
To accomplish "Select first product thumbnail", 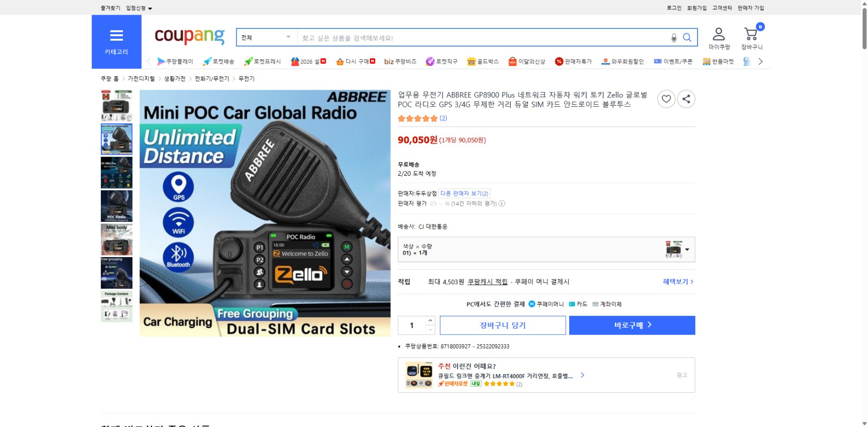I will point(117,106).
